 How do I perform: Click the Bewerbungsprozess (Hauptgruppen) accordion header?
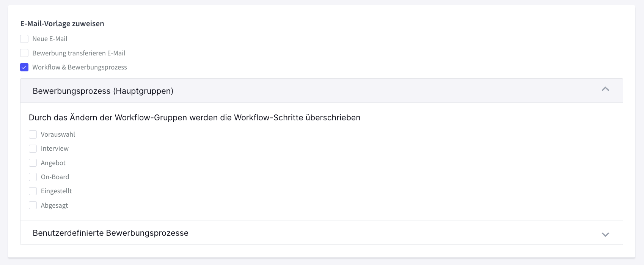(103, 91)
